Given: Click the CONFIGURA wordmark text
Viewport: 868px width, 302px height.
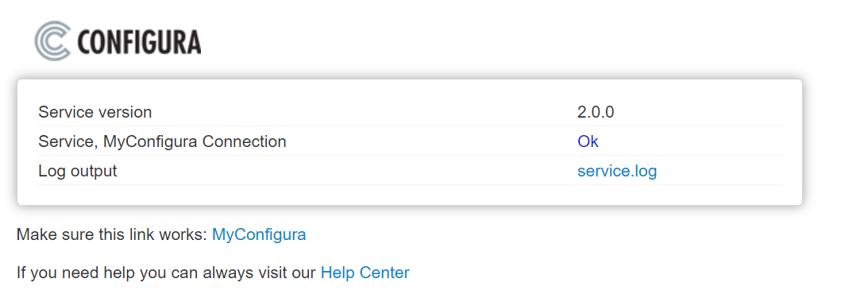Looking at the screenshot, I should pos(139,42).
